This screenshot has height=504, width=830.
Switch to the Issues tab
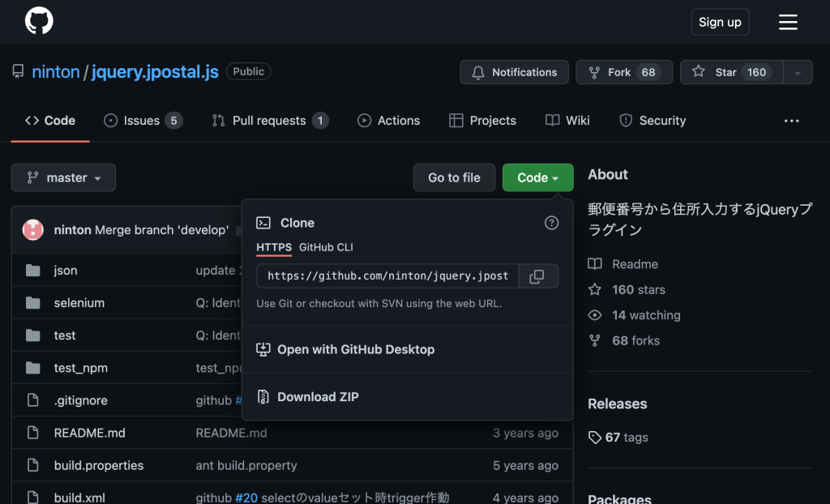(x=143, y=121)
